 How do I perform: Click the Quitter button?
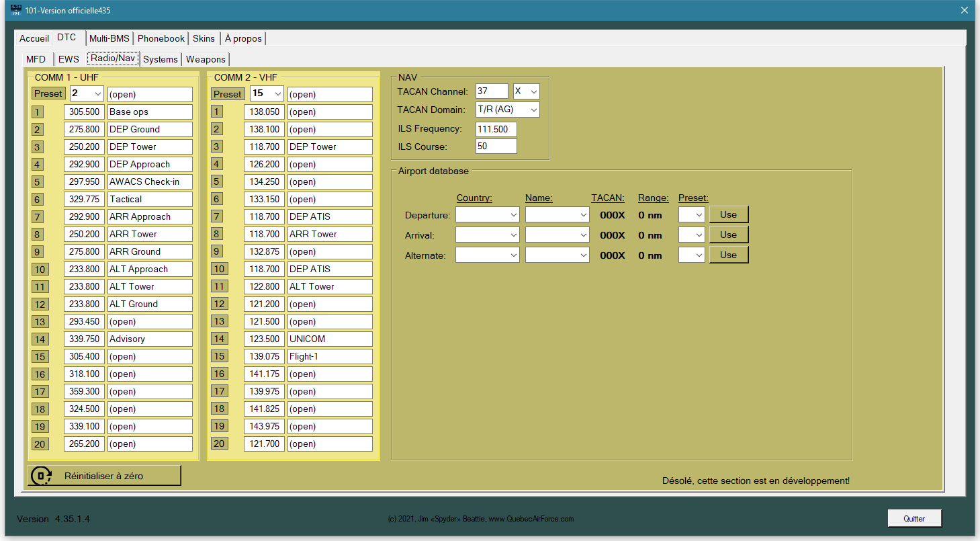[x=914, y=518]
